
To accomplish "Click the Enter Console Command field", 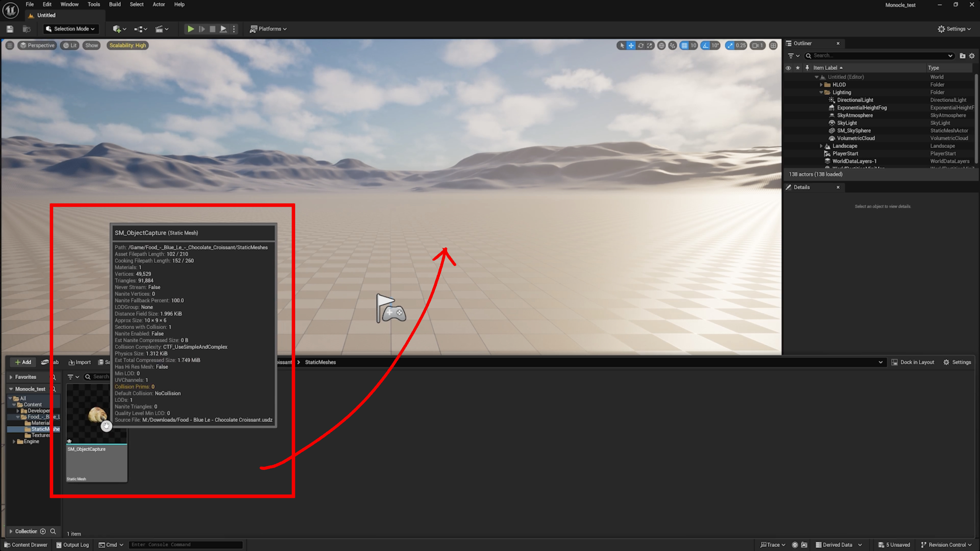I will pyautogui.click(x=185, y=544).
